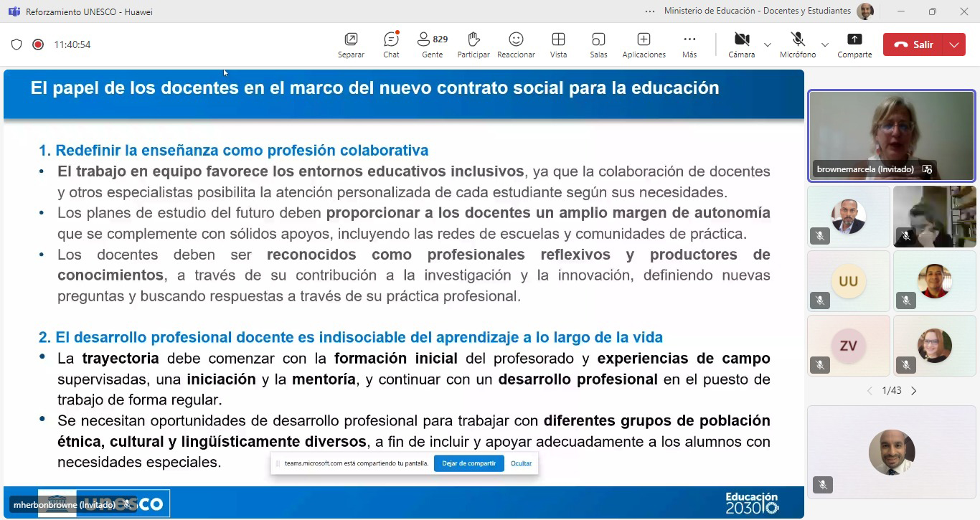The height and width of the screenshot is (520, 980).
Task: Open the Separar pop-out option
Action: 351,44
